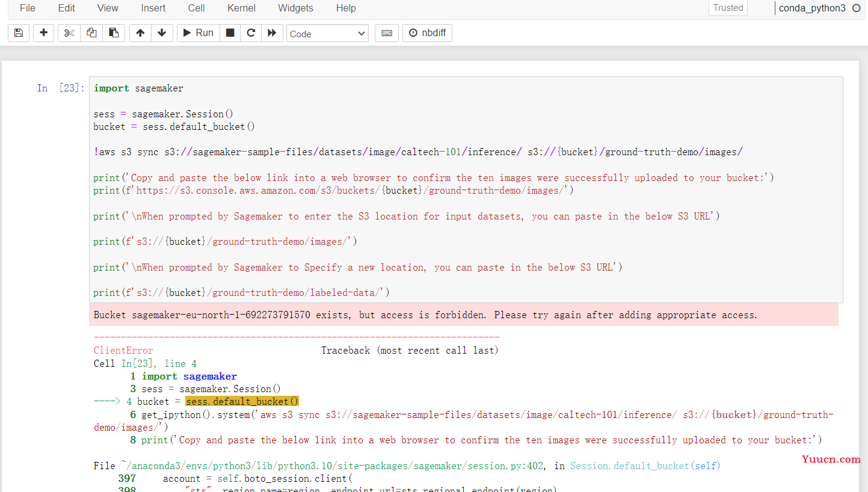Open the nbdiff tool
Viewport: 868px width, 492px height.
pyautogui.click(x=427, y=33)
